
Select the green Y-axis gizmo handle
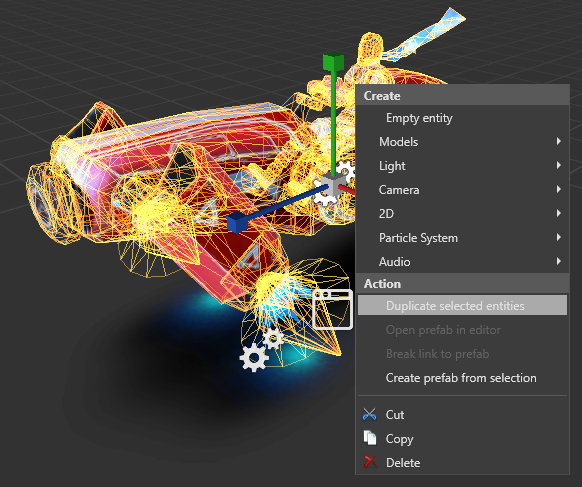333,62
